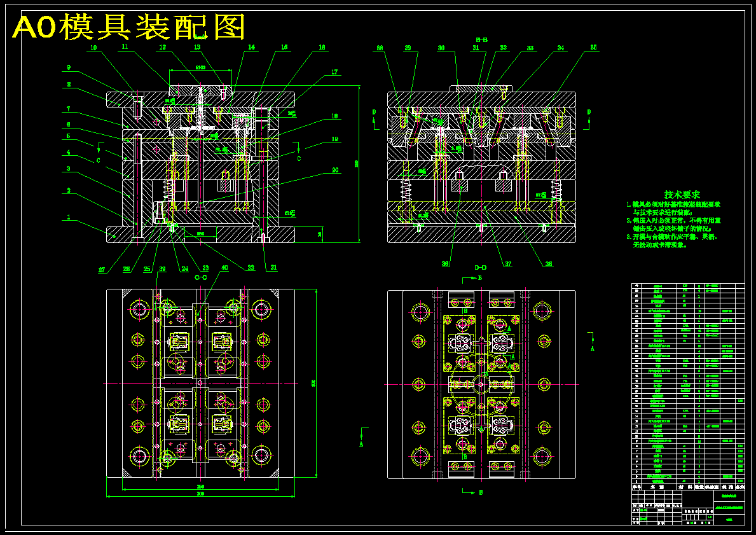Select part callout number 7

pos(69,109)
